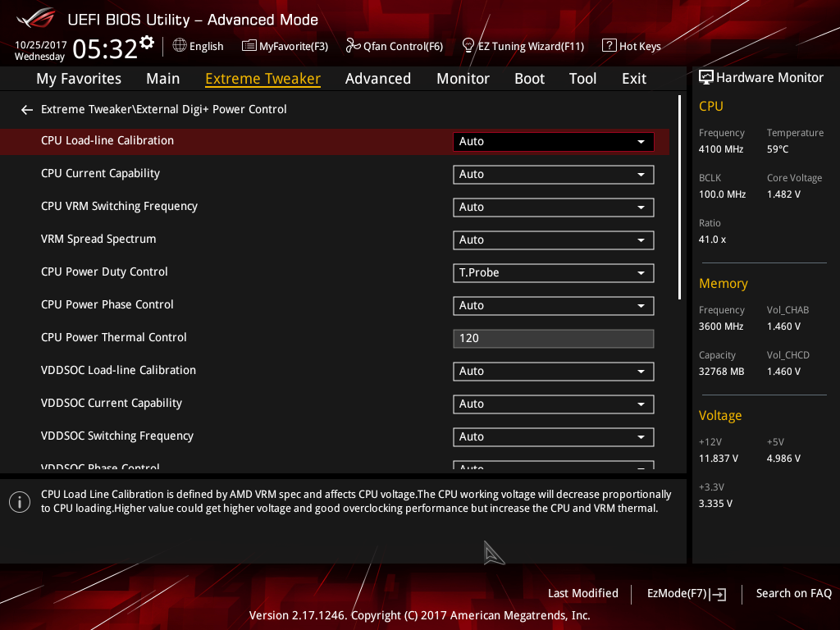Open Qfan Control fan icon

click(353, 46)
